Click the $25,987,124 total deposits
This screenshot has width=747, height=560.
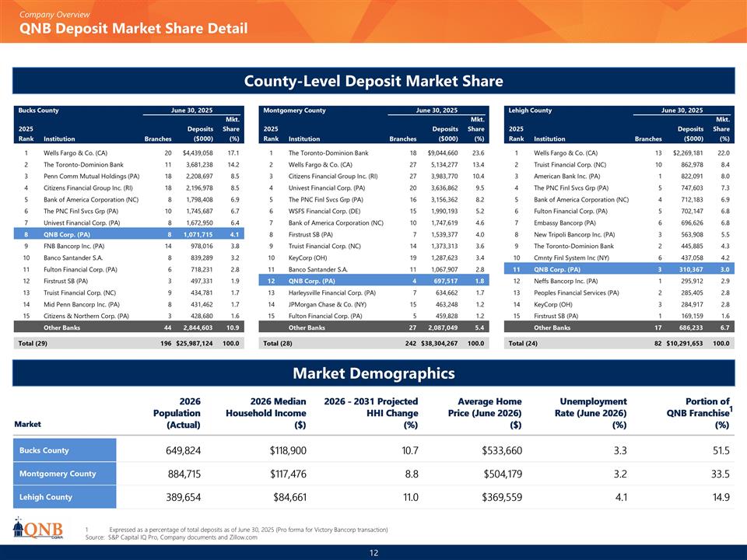pos(195,343)
